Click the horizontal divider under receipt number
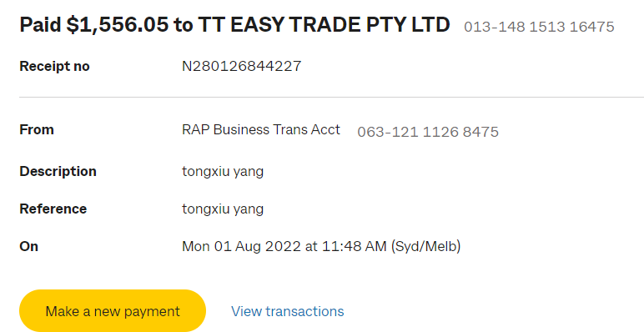644x332 pixels. 331,98
